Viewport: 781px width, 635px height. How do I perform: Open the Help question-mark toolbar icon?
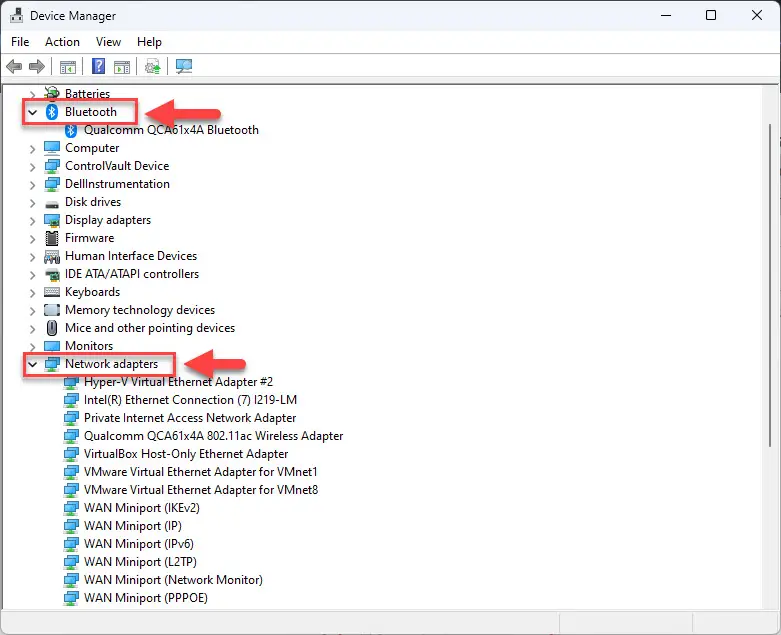[x=99, y=66]
